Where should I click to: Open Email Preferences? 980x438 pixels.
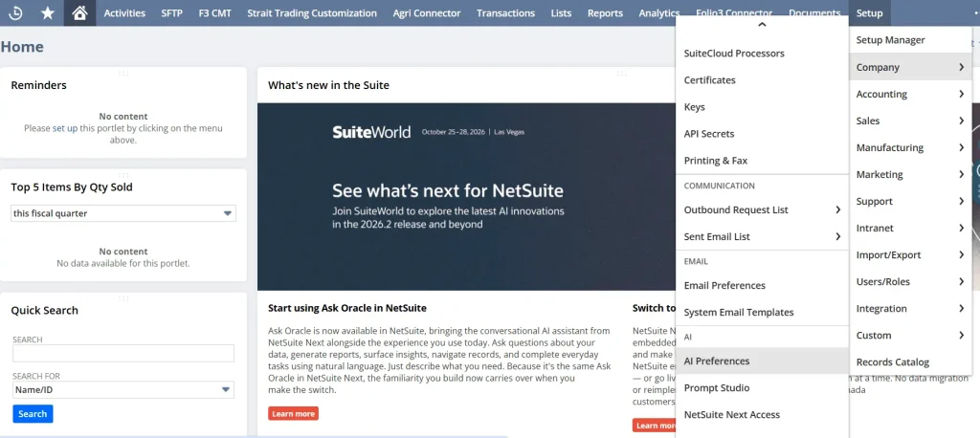(x=762, y=286)
